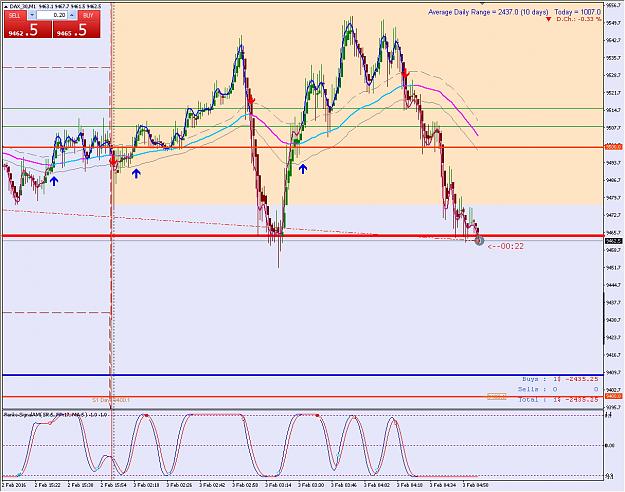
Task: Click the 0.20 volume input field
Action: (x=52, y=15)
